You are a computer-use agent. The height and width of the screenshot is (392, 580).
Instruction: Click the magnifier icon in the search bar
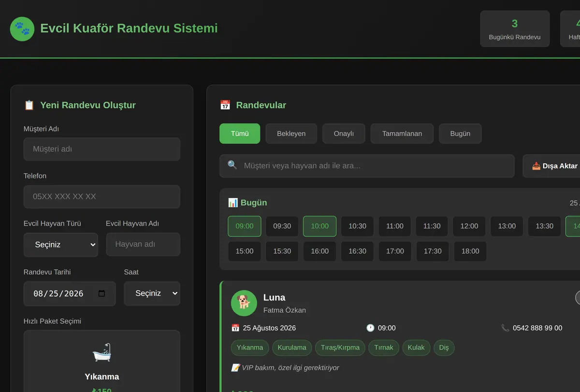[232, 165]
